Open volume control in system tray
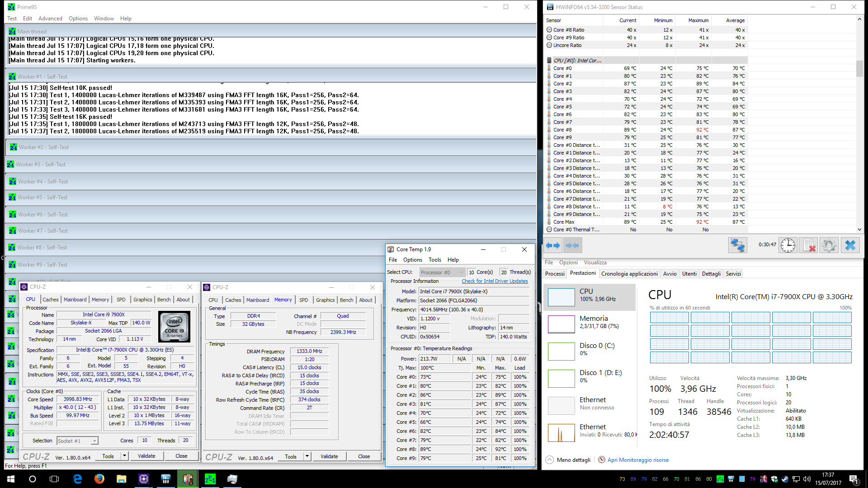The width and height of the screenshot is (868, 488). [807, 479]
